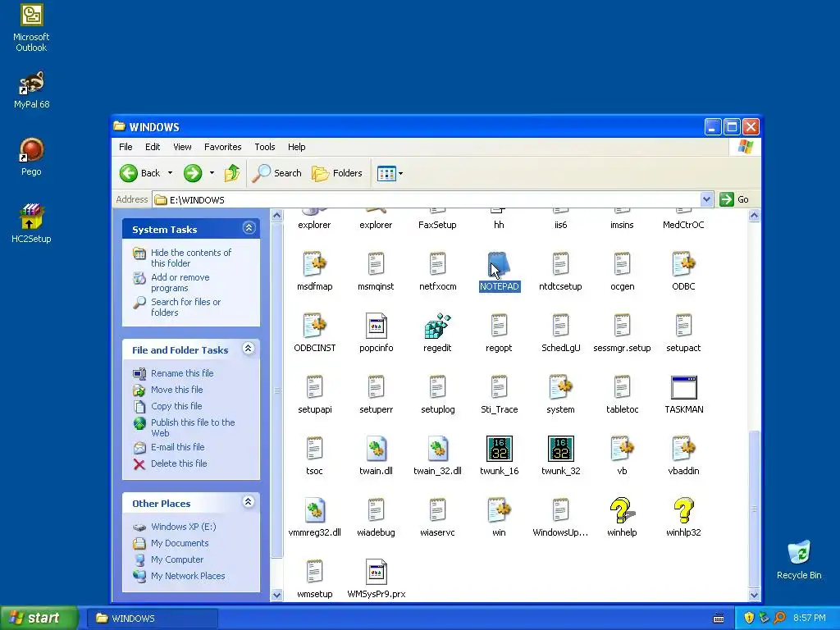Click file list scrollbar down arrow
840x630 pixels.
coord(754,595)
